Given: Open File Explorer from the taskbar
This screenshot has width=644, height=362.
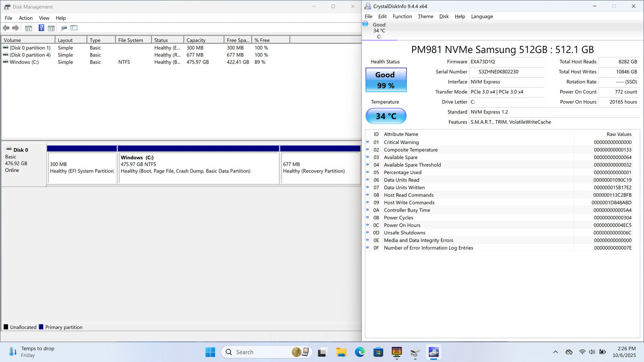Looking at the screenshot, I should click(341, 352).
